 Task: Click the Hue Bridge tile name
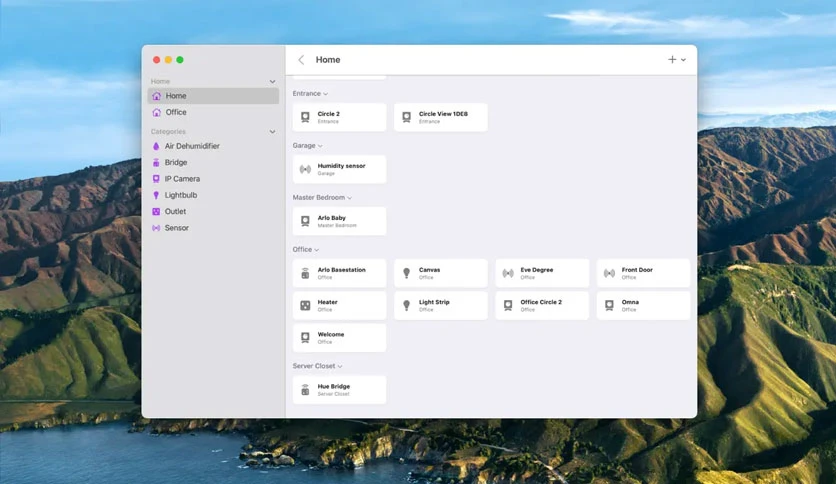334,386
